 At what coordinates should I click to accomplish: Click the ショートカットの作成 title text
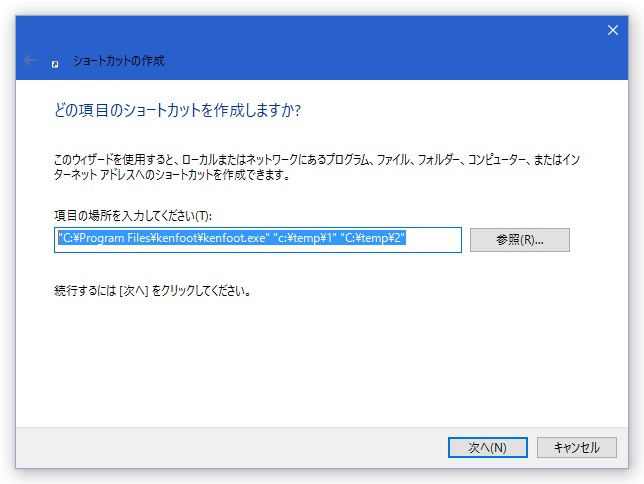click(119, 61)
